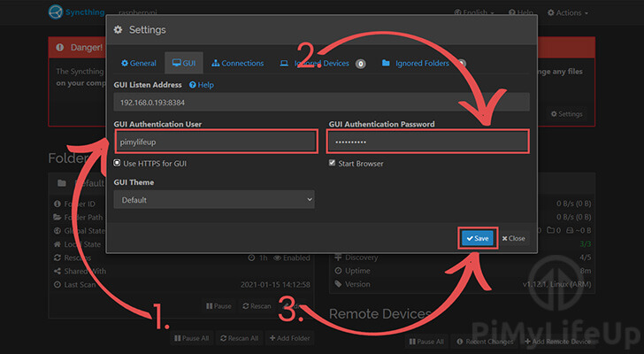
Task: Save the settings
Action: tap(478, 238)
